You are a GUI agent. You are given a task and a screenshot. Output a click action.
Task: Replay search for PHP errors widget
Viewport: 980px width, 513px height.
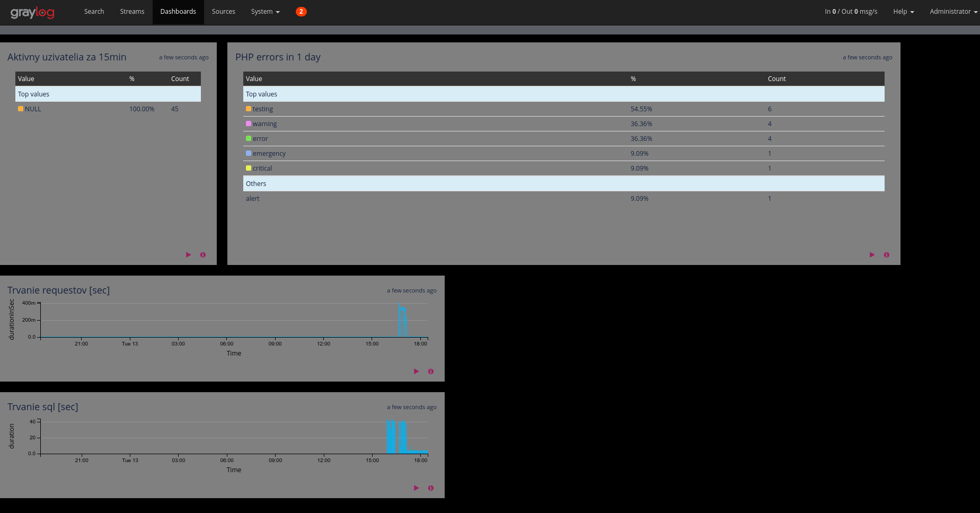point(872,254)
